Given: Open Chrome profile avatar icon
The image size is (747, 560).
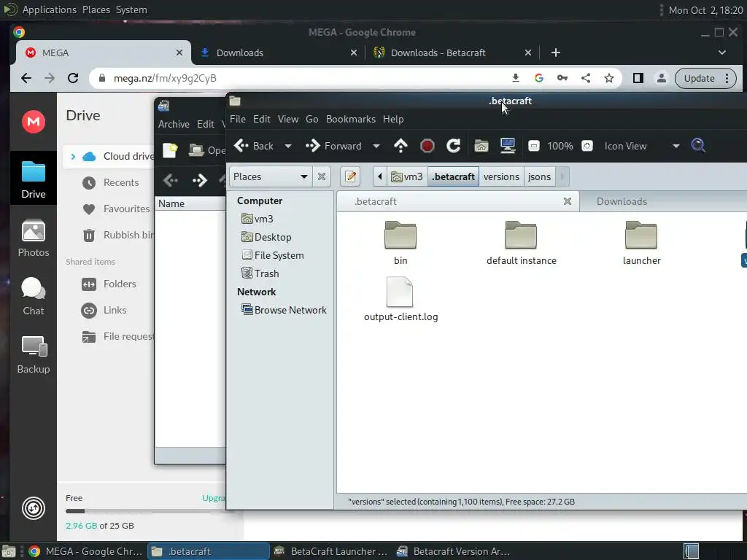Looking at the screenshot, I should pos(661,78).
